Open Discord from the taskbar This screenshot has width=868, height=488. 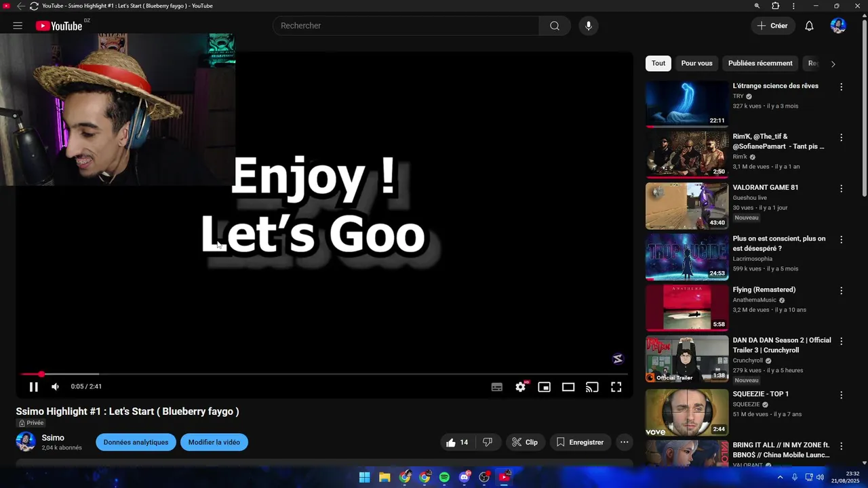pos(465,477)
